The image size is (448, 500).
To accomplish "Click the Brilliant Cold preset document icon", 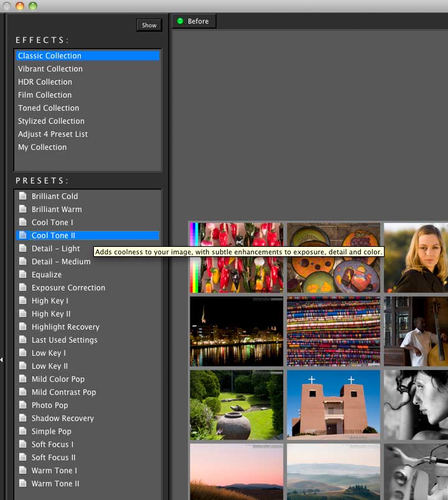I will pos(22,196).
